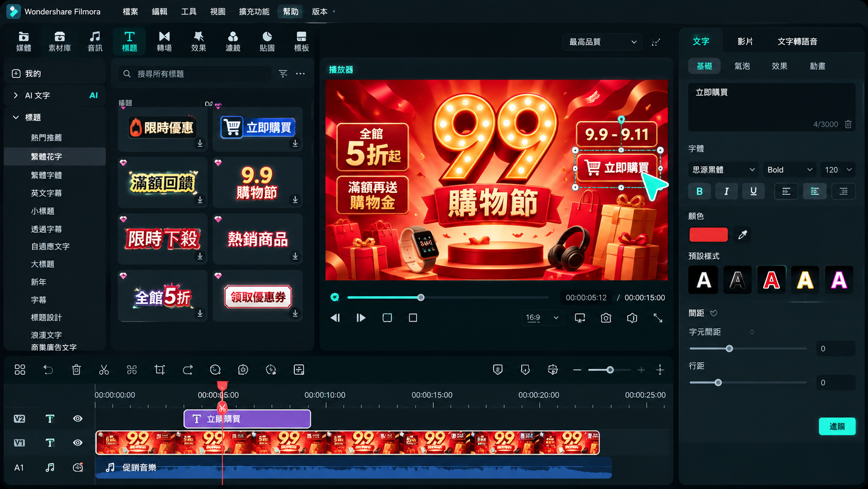Click the red text color swatch

click(x=708, y=235)
